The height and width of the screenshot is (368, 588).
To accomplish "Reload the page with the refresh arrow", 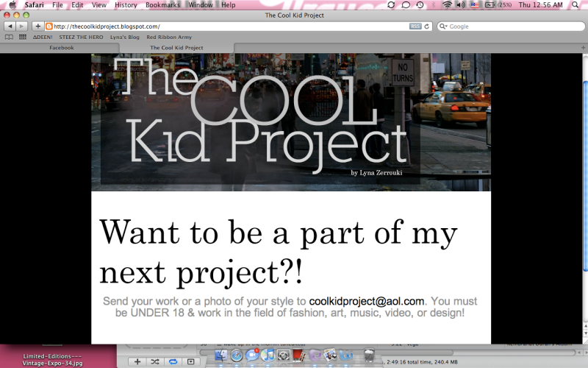I will (427, 26).
